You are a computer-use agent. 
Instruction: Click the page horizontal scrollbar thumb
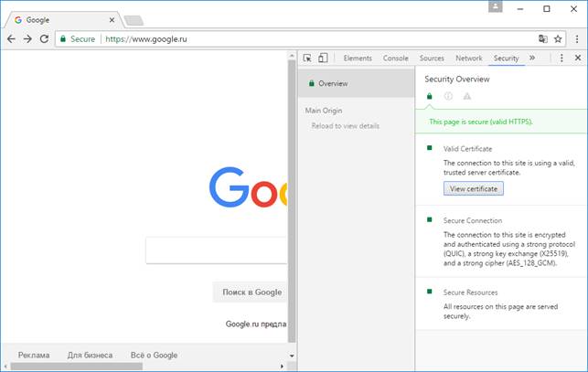click(77, 367)
